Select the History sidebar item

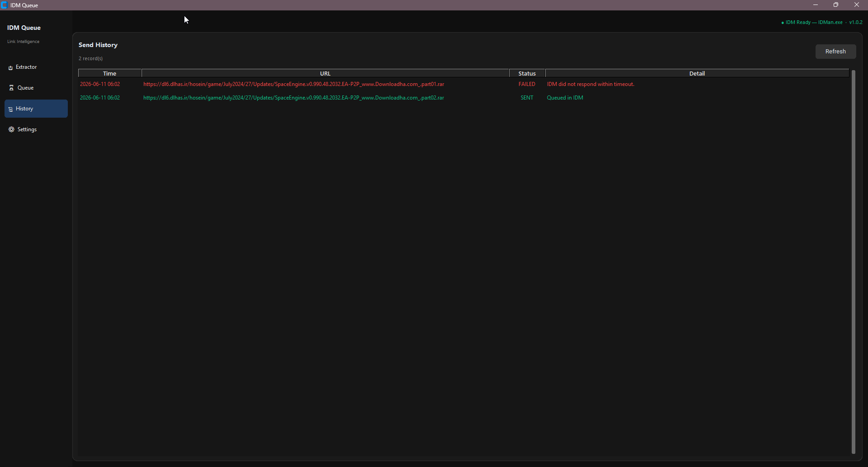click(x=36, y=109)
